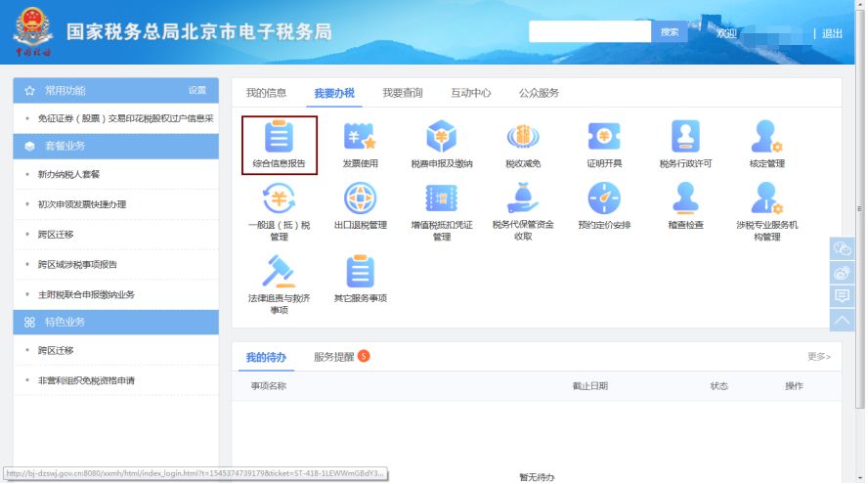Open 非营利组织免税资格申请 link
868x484 pixels.
click(86, 380)
